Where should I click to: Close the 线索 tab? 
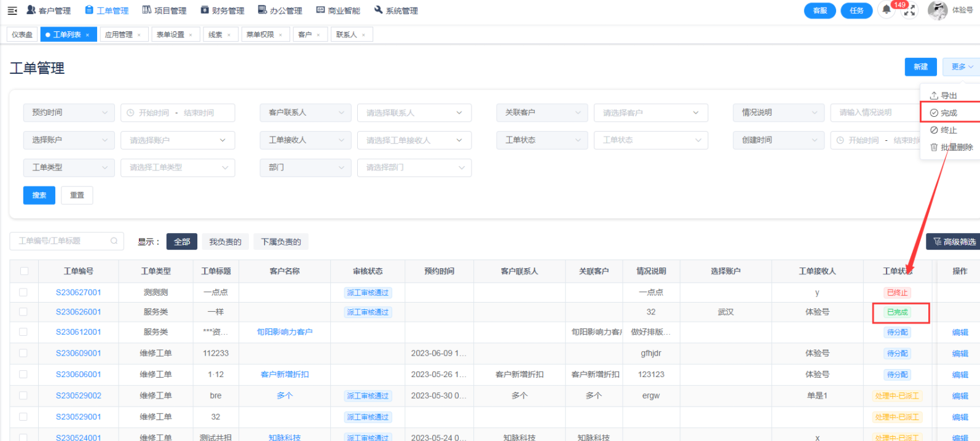click(229, 35)
